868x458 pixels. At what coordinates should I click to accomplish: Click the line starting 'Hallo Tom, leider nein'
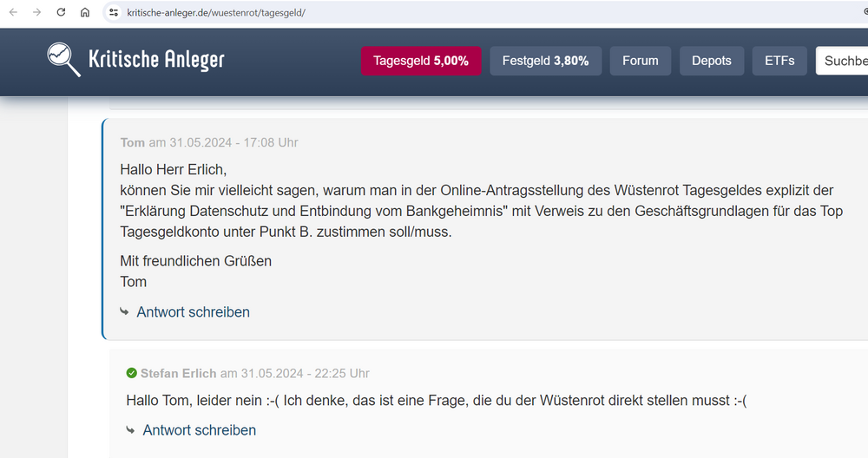[437, 401]
